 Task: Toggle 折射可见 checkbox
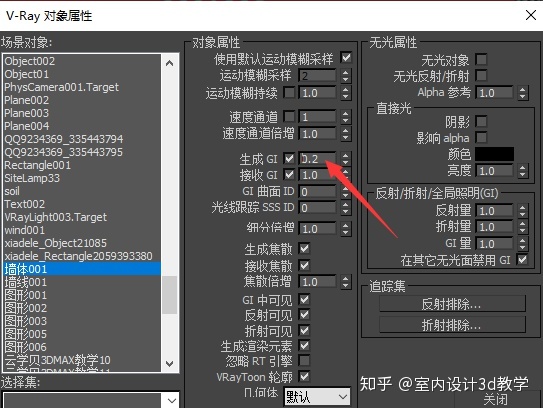304,330
